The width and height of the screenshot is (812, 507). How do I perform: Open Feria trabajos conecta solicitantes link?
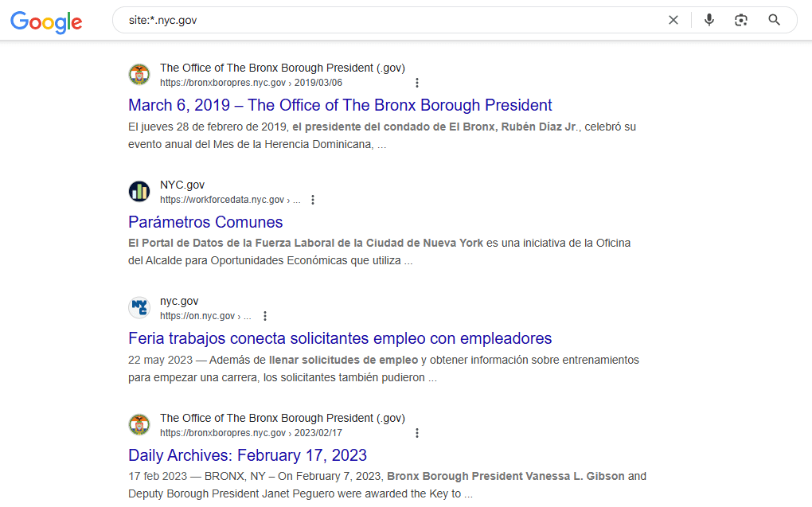tap(340, 338)
